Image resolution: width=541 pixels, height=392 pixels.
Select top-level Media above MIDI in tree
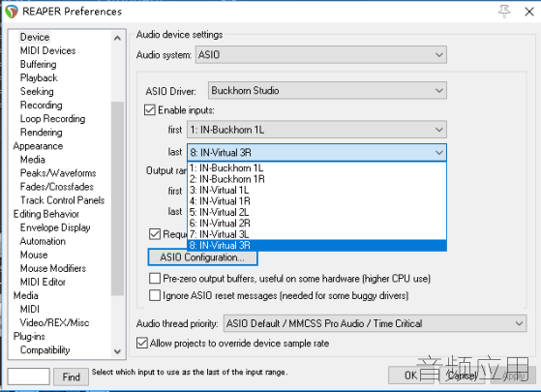pos(25,296)
